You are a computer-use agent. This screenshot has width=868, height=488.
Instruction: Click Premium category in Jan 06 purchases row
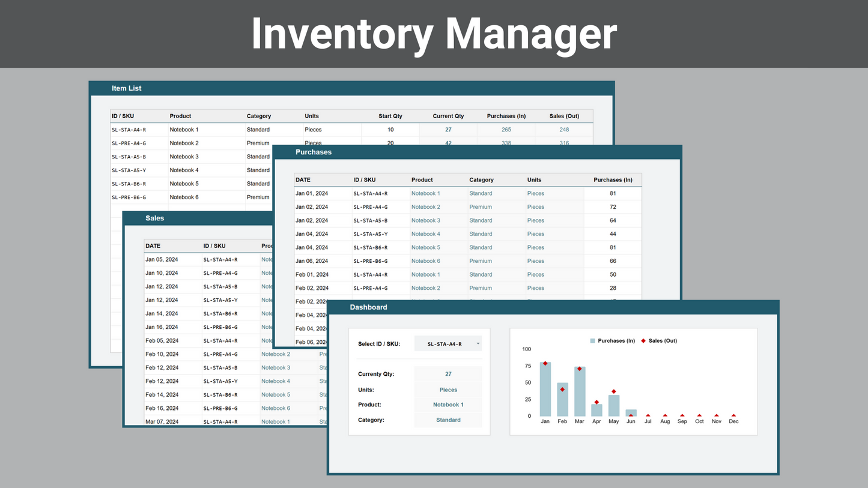[481, 261]
